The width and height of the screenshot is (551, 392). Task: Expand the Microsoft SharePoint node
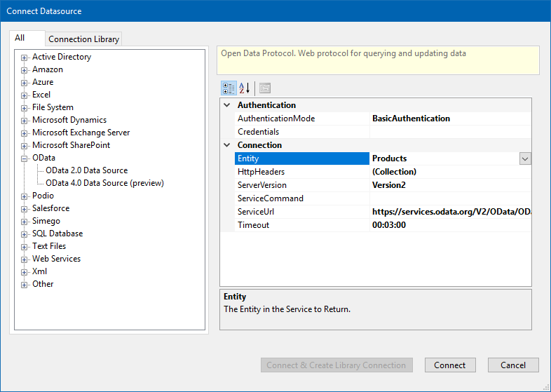click(x=24, y=147)
